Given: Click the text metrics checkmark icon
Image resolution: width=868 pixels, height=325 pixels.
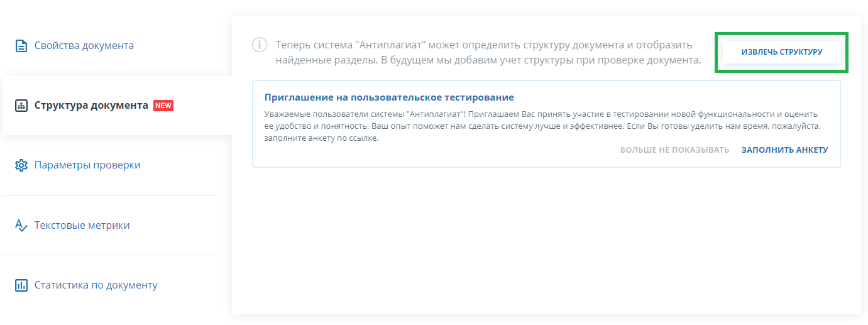Looking at the screenshot, I should click(x=21, y=226).
